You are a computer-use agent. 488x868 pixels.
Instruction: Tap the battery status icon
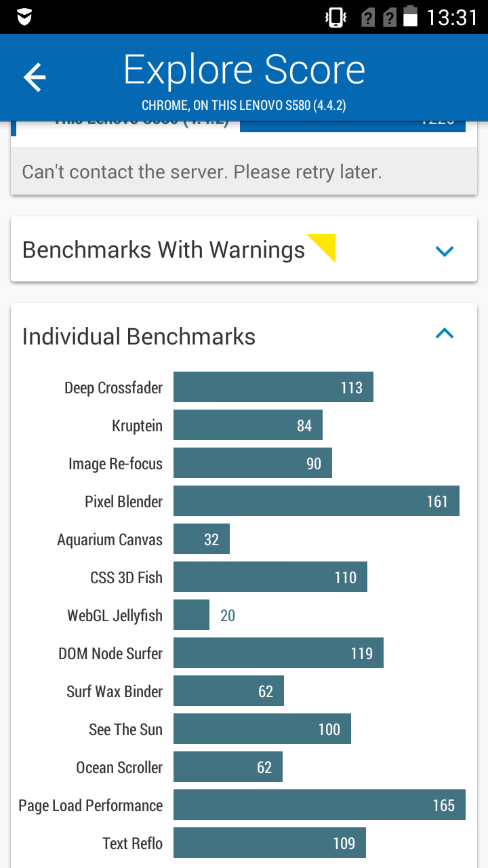click(410, 16)
